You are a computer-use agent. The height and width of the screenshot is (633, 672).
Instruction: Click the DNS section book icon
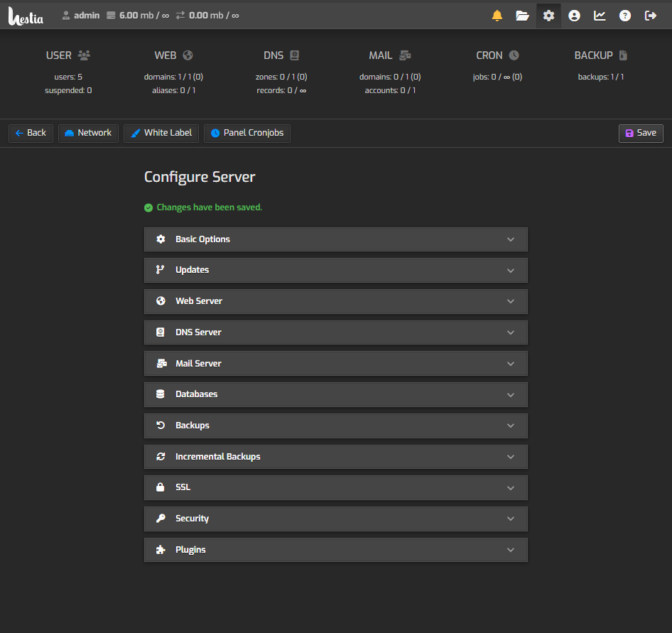[x=294, y=55]
